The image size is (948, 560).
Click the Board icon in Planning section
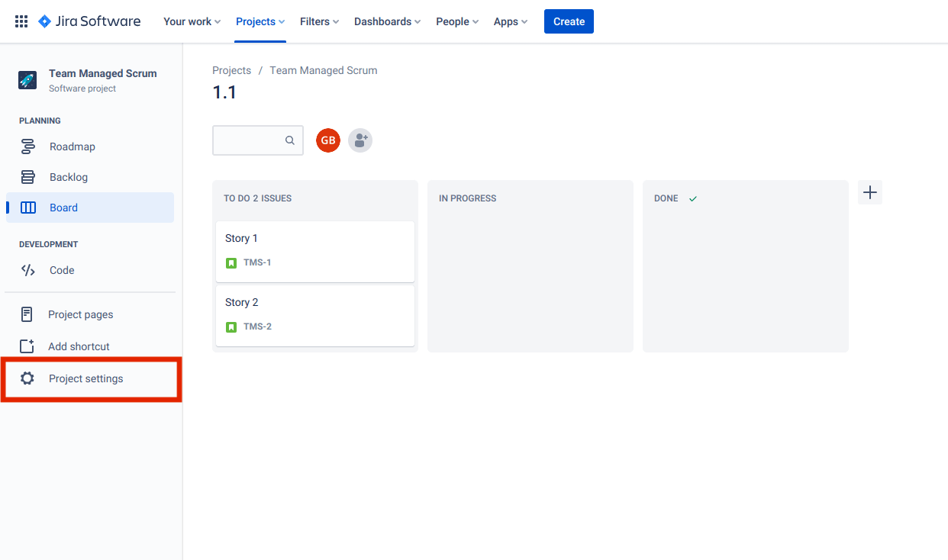[x=28, y=207]
